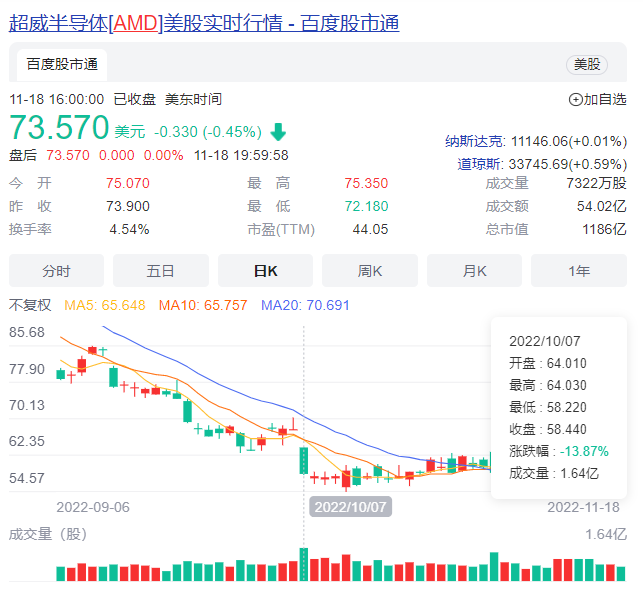Switch to 分时 chart tab

coord(57,271)
